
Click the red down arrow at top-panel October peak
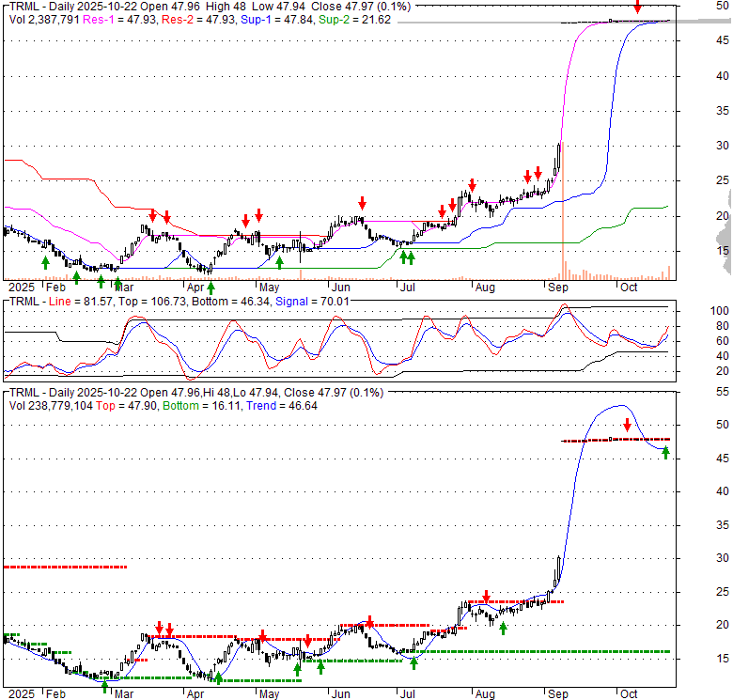coord(638,8)
